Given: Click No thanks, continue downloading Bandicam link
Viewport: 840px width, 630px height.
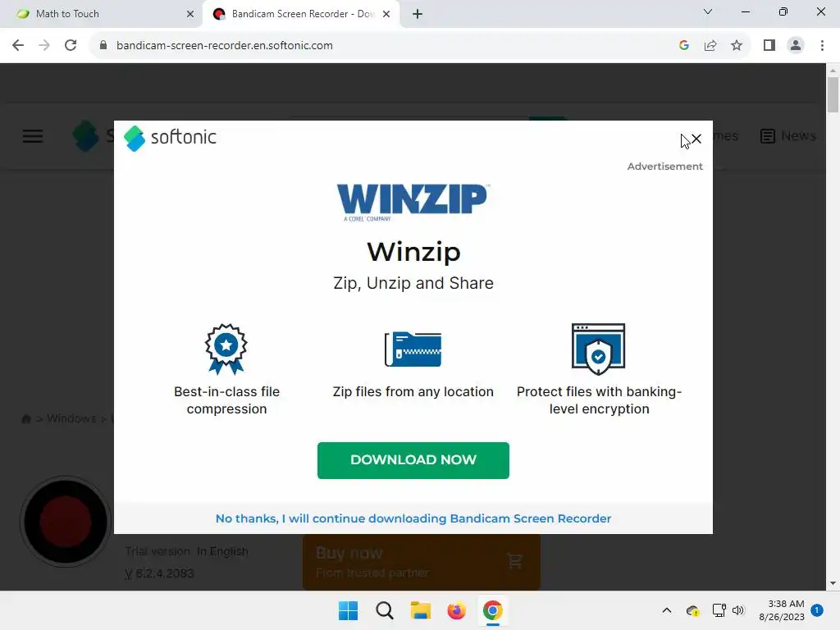Looking at the screenshot, I should [413, 518].
